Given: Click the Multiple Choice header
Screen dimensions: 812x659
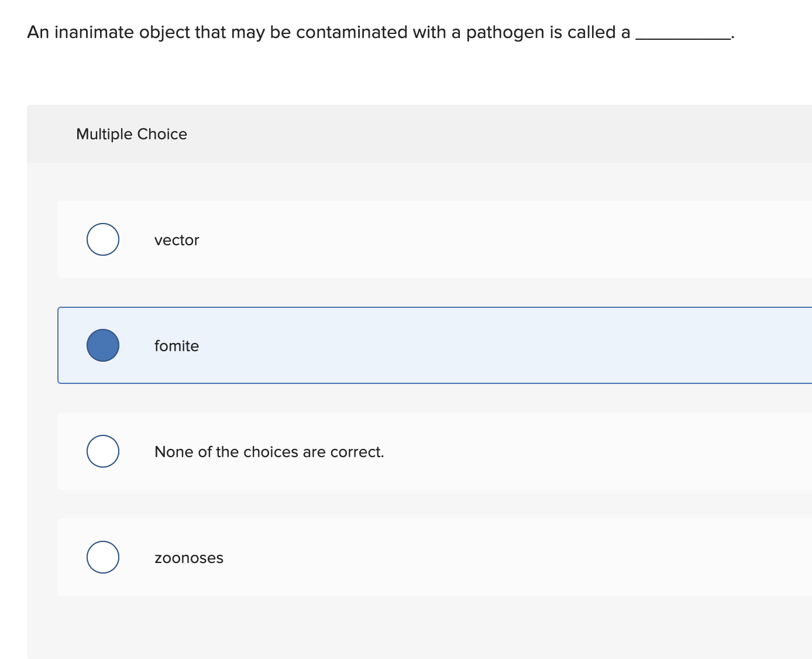Looking at the screenshot, I should click(x=132, y=133).
